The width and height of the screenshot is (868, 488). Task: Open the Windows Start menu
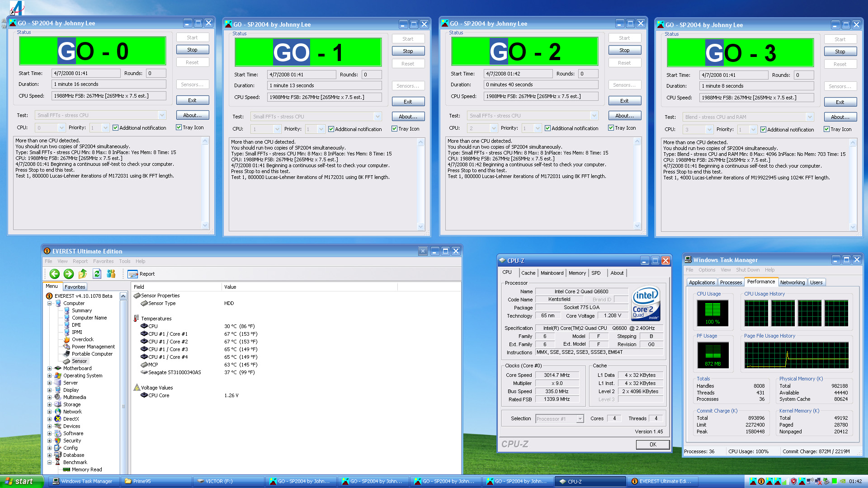(22, 482)
